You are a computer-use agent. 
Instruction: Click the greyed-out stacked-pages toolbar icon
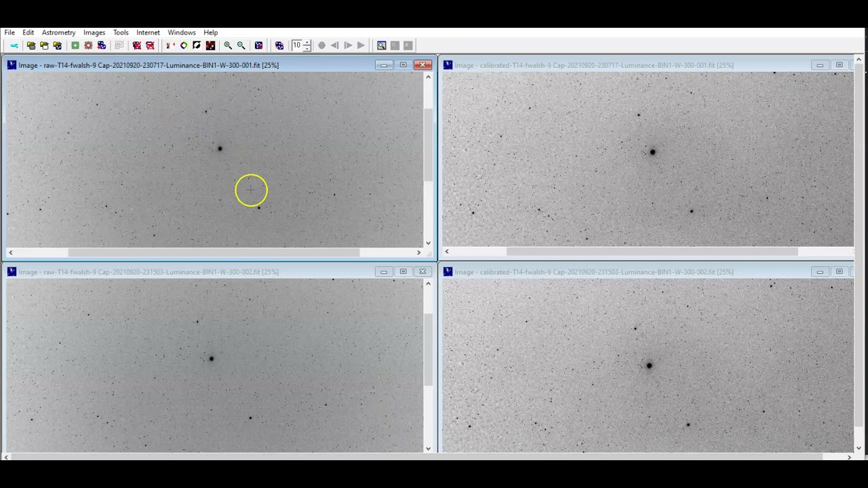click(119, 45)
